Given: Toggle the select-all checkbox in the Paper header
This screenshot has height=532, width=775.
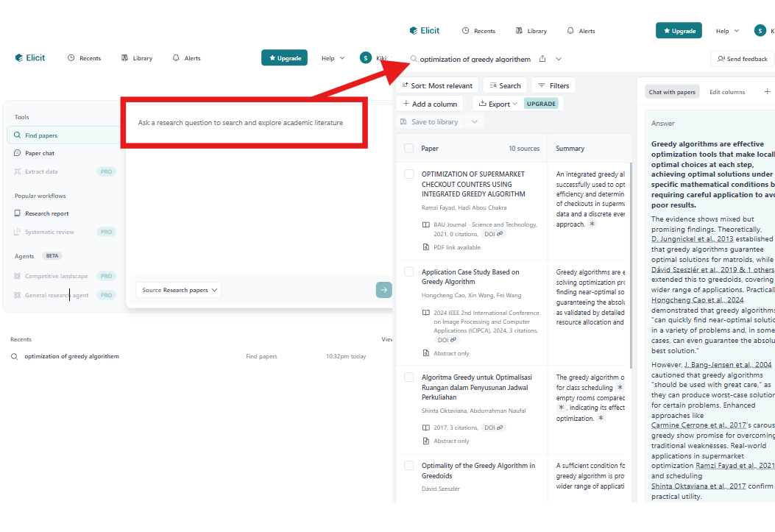Looking at the screenshot, I should pyautogui.click(x=410, y=147).
